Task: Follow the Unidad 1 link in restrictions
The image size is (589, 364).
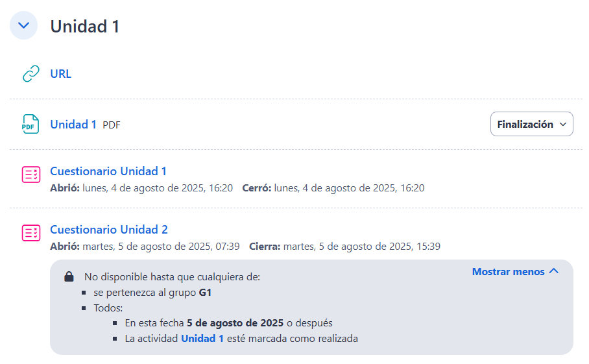Action: [x=202, y=339]
